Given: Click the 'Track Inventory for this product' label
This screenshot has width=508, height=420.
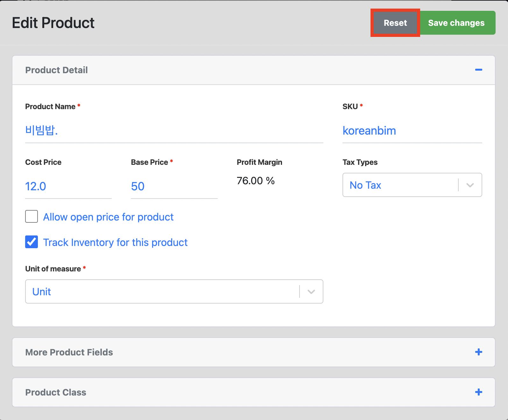Looking at the screenshot, I should click(x=115, y=242).
